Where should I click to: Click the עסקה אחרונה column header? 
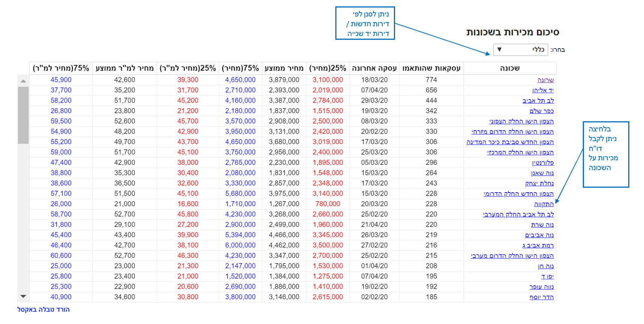coord(374,68)
